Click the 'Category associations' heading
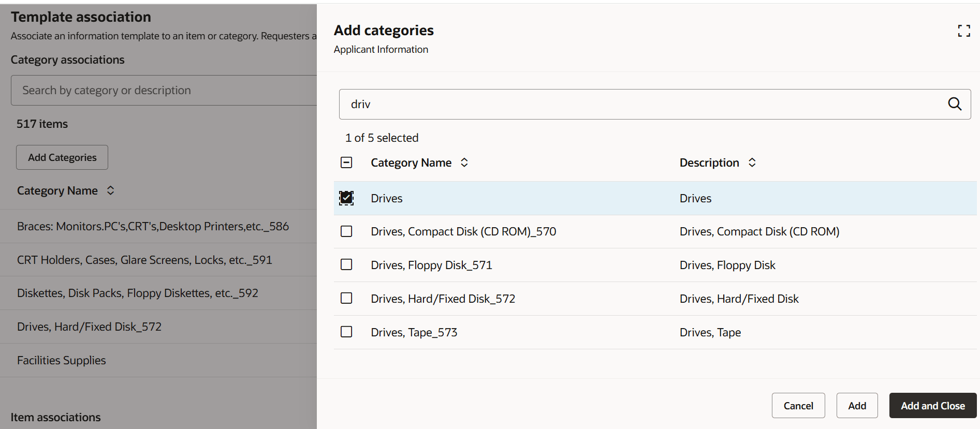This screenshot has height=429, width=980. pyautogui.click(x=67, y=60)
